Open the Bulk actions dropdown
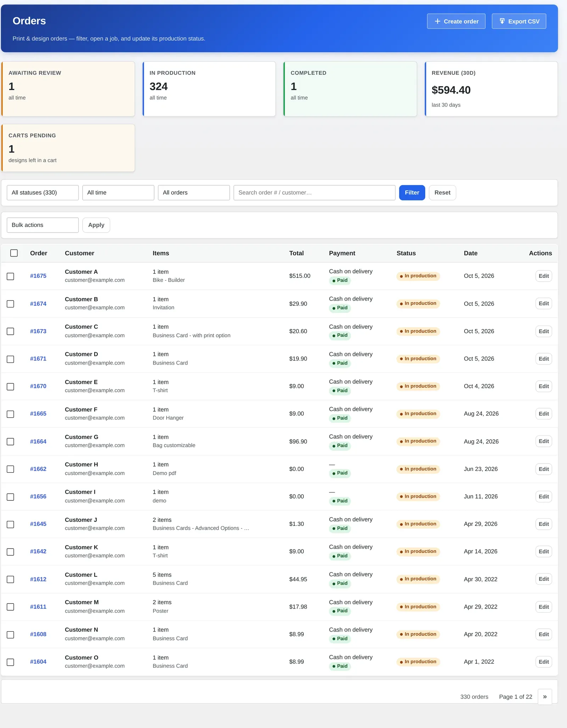Screen dimensions: 567x728 pyautogui.click(x=43, y=225)
